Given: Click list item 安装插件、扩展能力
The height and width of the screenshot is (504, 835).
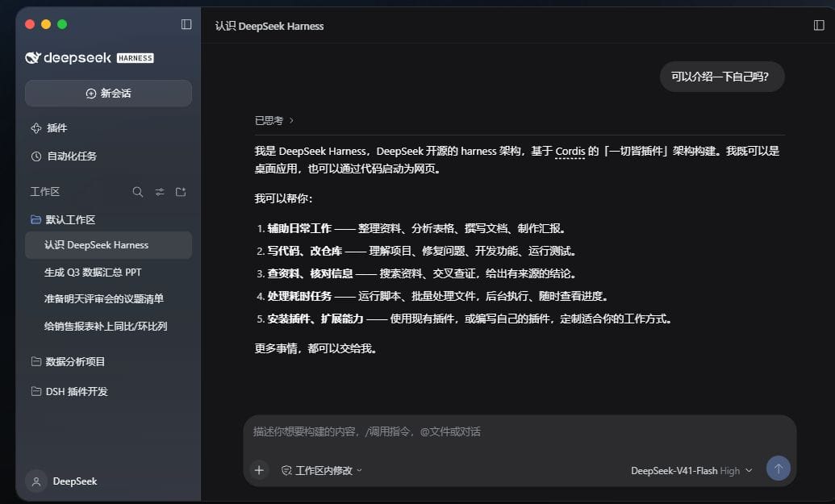Looking at the screenshot, I should pyautogui.click(x=315, y=319).
